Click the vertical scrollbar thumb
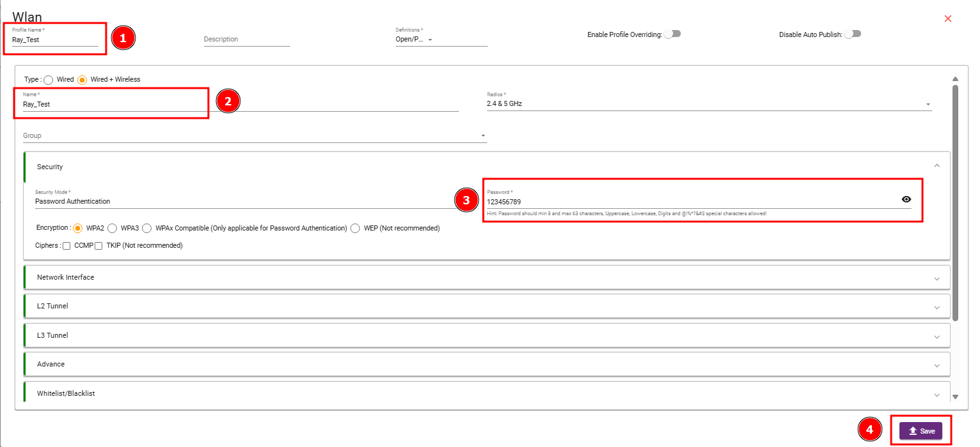Viewport: 980px width, 447px height. [955, 202]
